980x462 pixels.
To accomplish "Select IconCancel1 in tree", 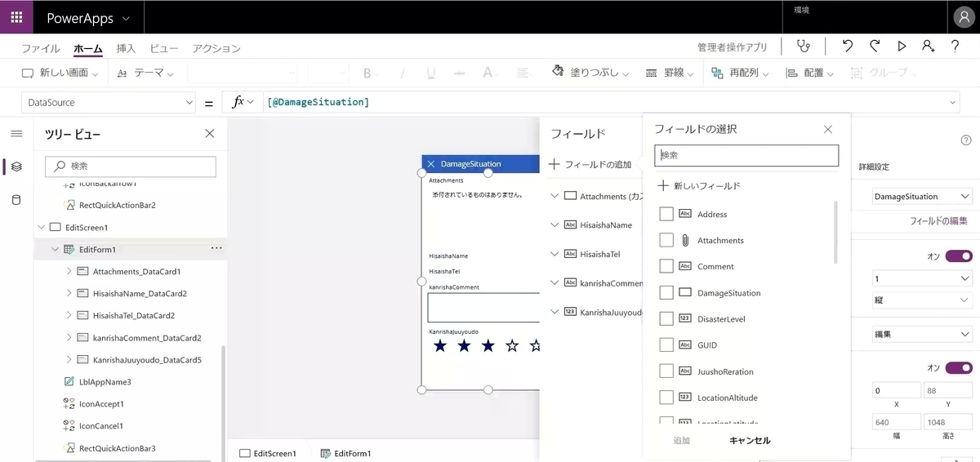I will 101,426.
